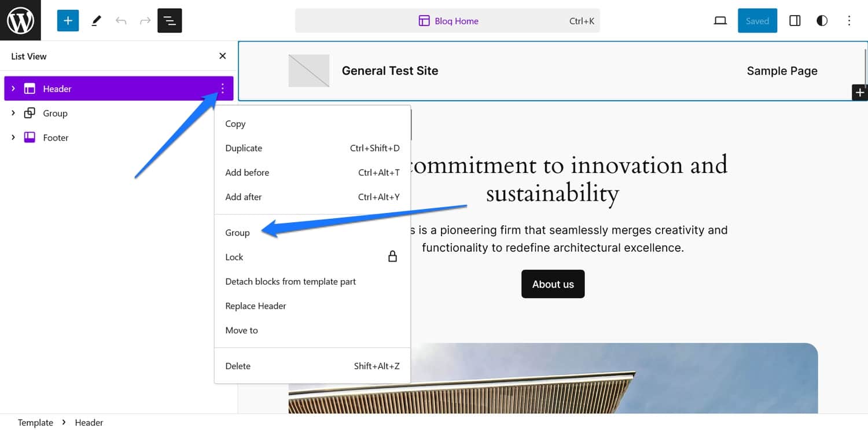868x430 pixels.
Task: Select the pencil Tools icon
Action: pos(97,21)
